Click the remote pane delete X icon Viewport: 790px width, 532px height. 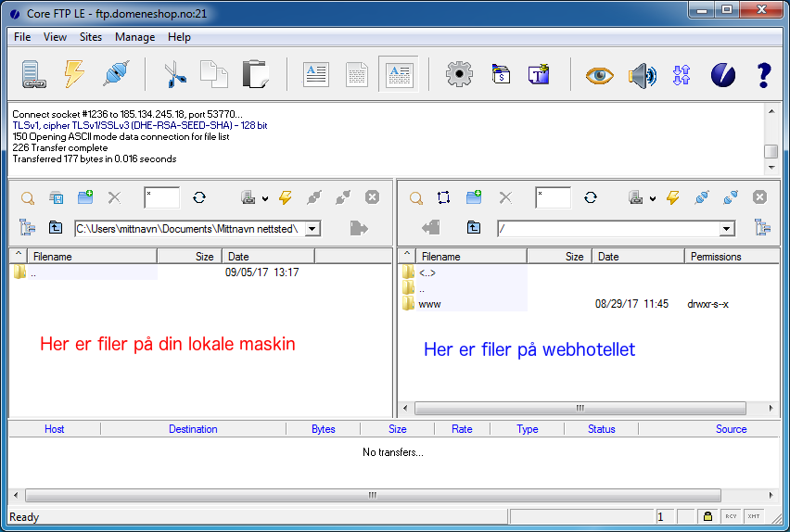coord(505,197)
